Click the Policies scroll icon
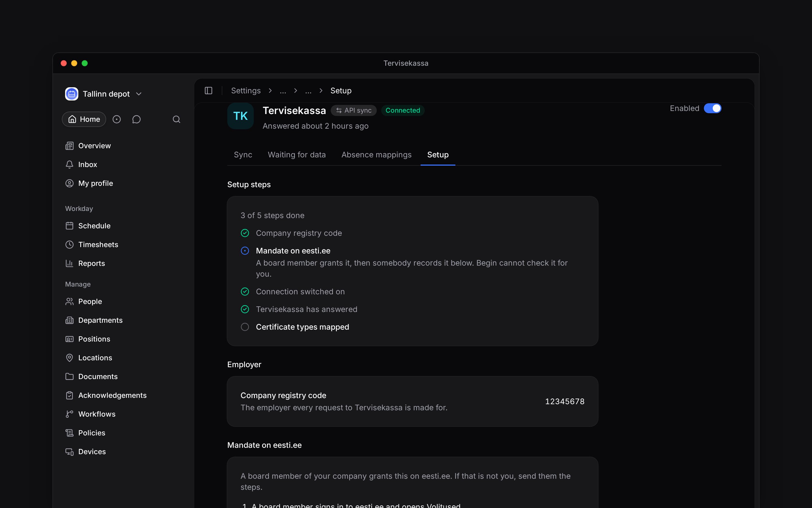812x508 pixels. 70,433
